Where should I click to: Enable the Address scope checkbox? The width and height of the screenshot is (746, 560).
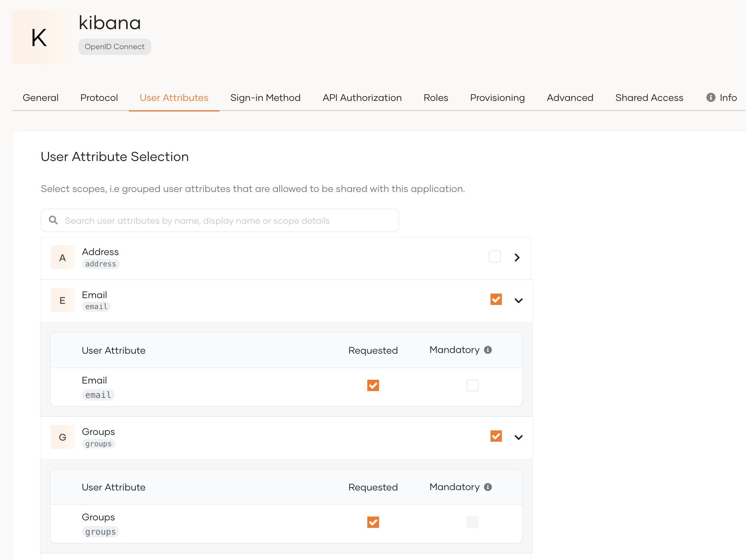coord(495,257)
